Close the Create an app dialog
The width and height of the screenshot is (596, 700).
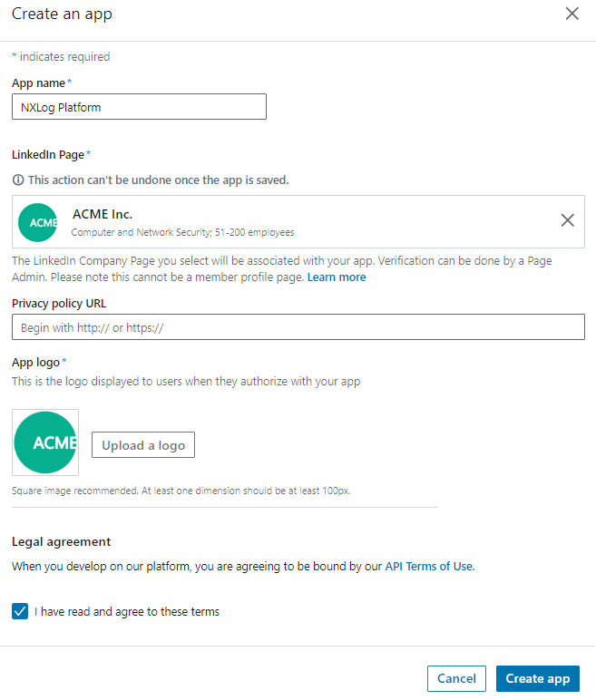tap(572, 14)
